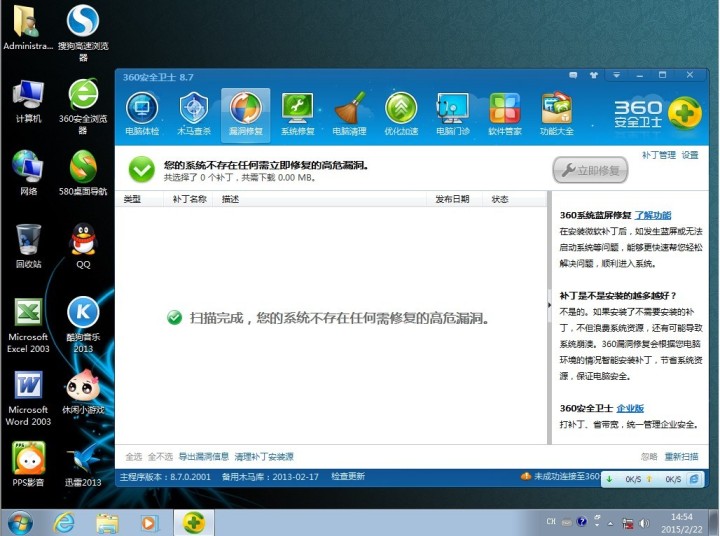Open 软件管家 colorful icon

point(505,114)
